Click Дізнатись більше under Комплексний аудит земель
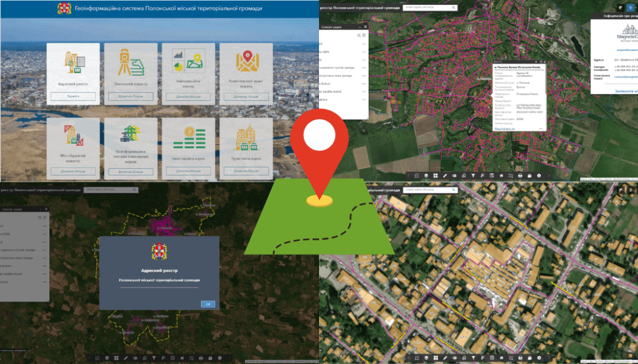 (x=246, y=96)
